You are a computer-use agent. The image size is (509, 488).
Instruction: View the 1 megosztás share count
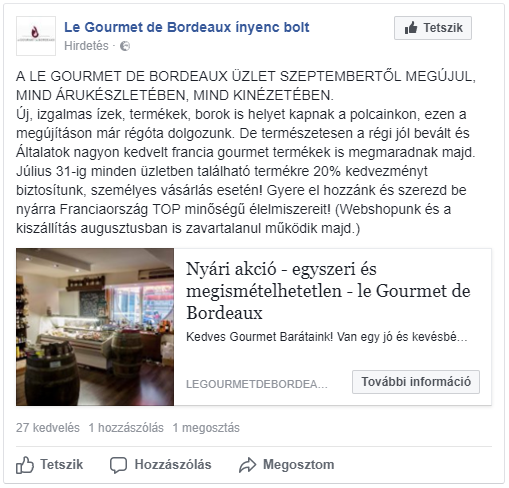(x=206, y=428)
